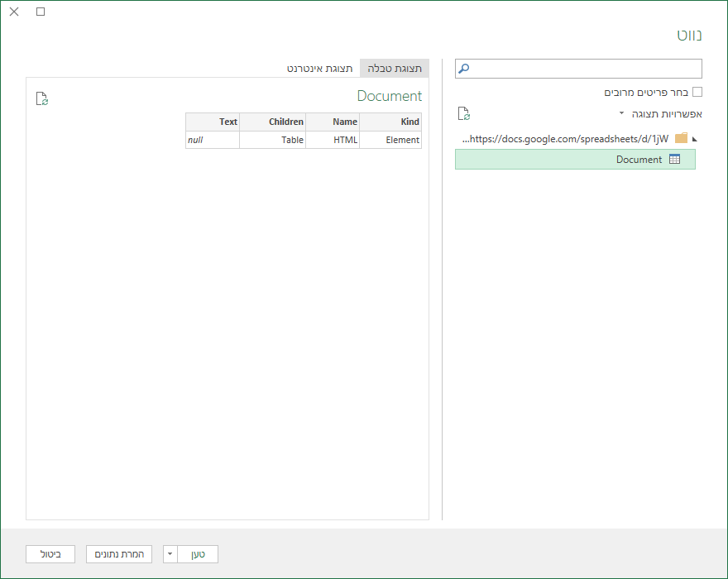Click the folder icon of docs.google.com source

681,138
